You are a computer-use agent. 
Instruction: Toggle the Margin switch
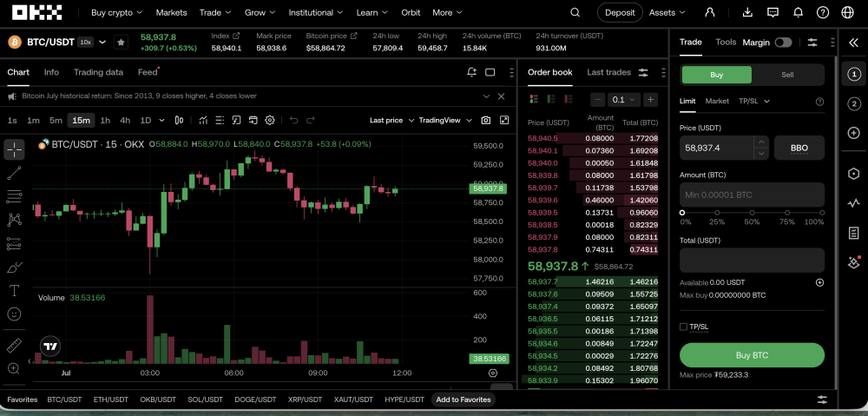click(x=783, y=43)
